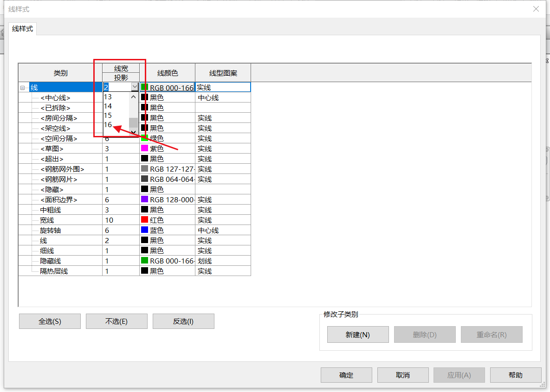Confirm the dialog with 确定

[346, 375]
